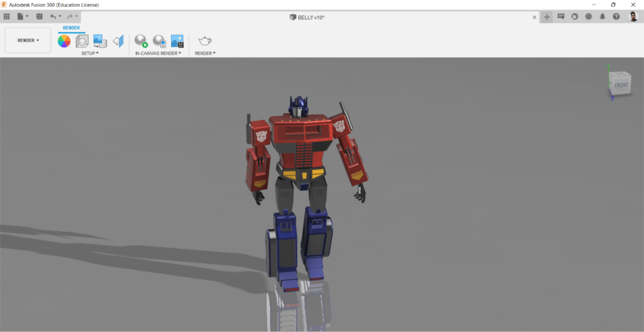This screenshot has width=644, height=332.
Task: Click the FRONT face of ViewCube
Action: point(621,85)
